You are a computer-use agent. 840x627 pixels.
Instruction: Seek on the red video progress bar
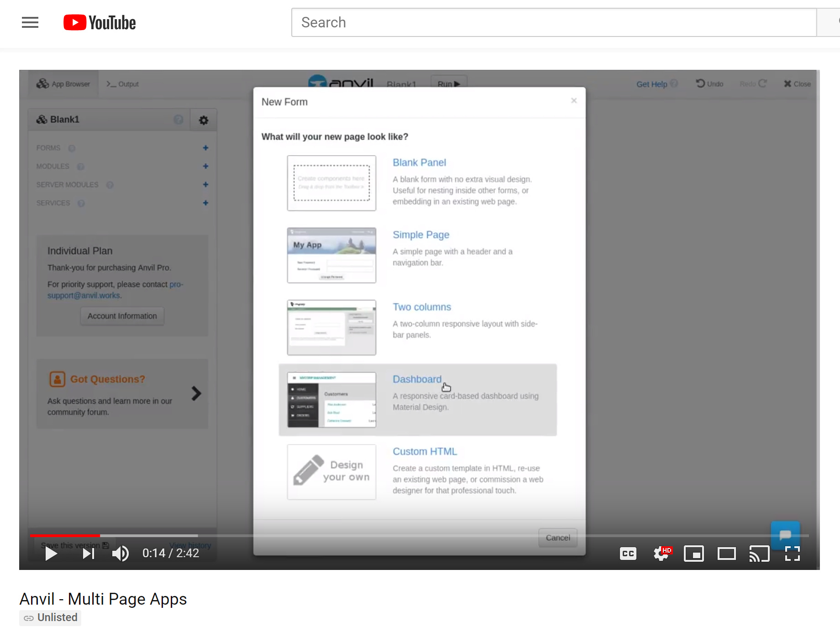[x=65, y=535]
